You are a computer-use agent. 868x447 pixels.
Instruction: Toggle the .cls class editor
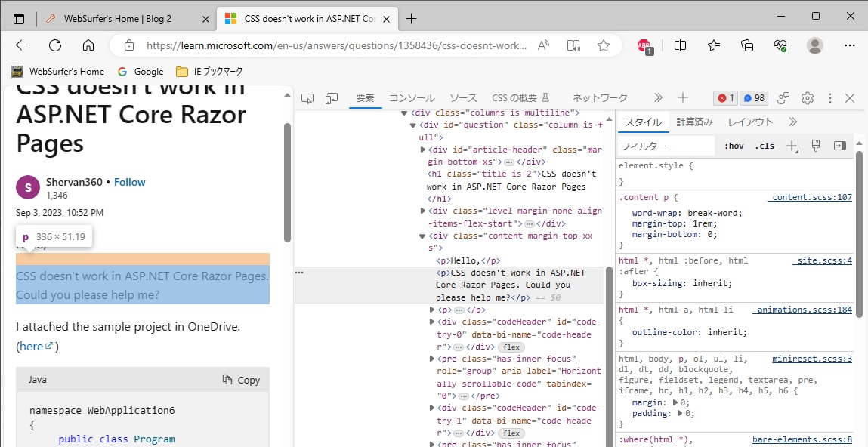point(765,146)
